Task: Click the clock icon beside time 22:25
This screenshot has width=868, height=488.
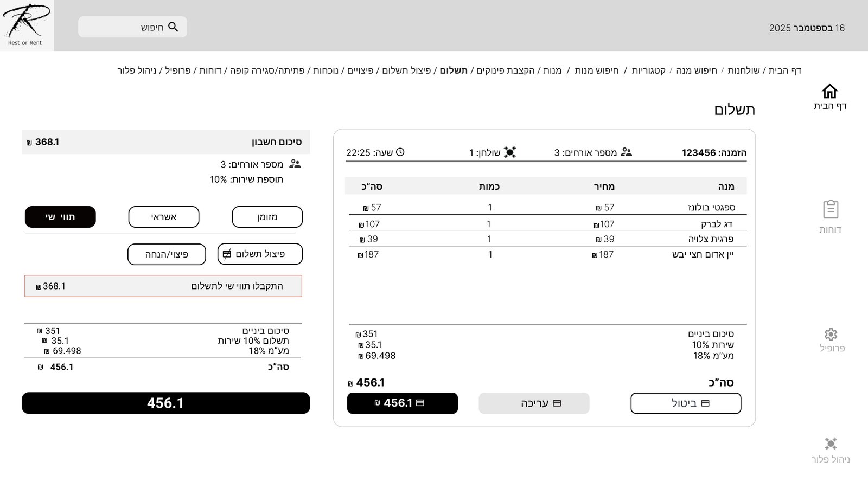Action: 400,152
